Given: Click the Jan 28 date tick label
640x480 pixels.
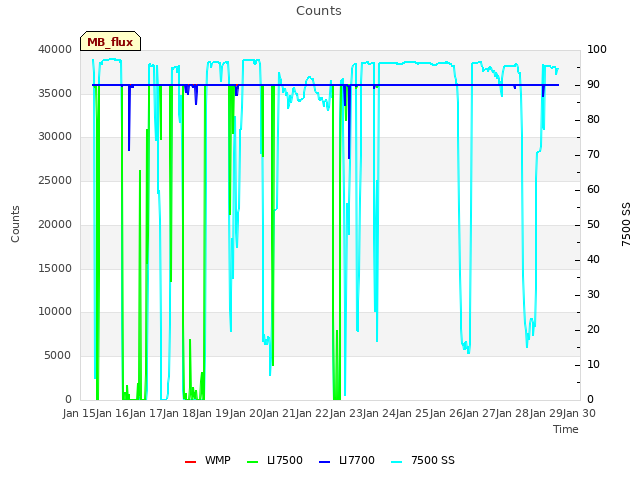Looking at the screenshot, I should click(x=513, y=413).
